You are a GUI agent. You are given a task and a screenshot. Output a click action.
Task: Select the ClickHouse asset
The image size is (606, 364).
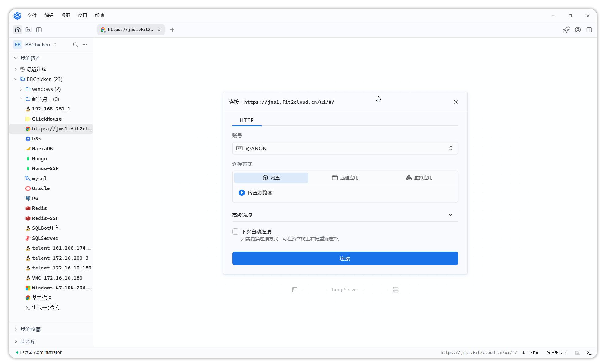tap(51, 119)
